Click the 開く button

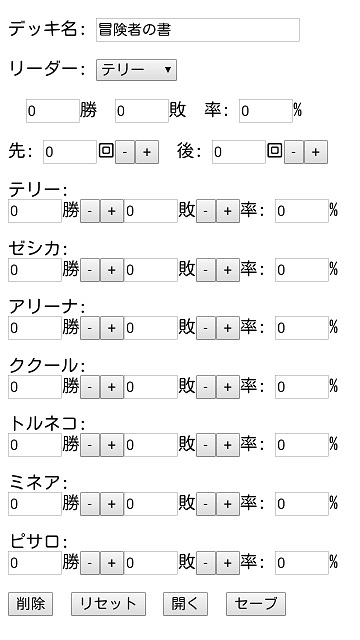tap(185, 604)
